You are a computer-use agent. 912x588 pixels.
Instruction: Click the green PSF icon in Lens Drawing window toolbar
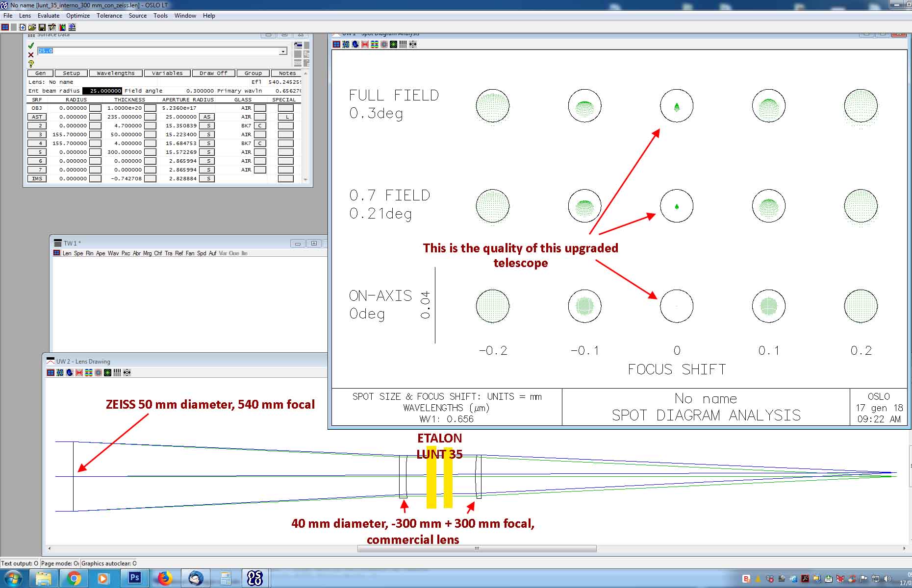tap(107, 372)
